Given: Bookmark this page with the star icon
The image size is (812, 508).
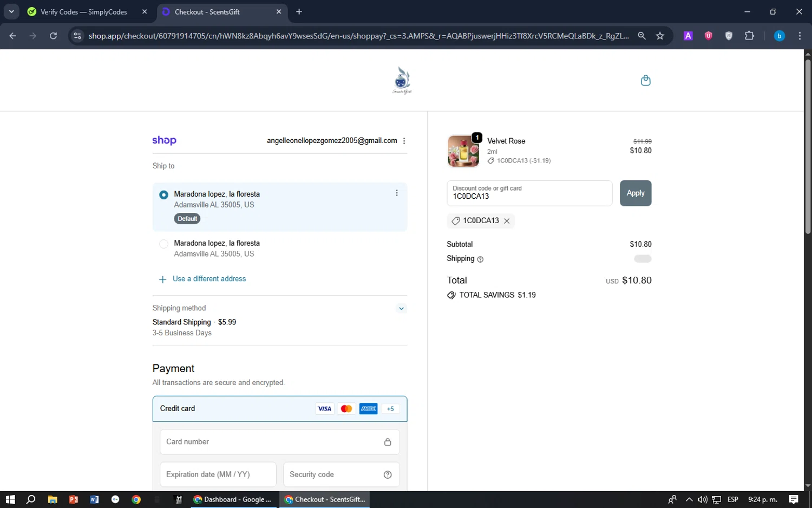Looking at the screenshot, I should tap(660, 36).
